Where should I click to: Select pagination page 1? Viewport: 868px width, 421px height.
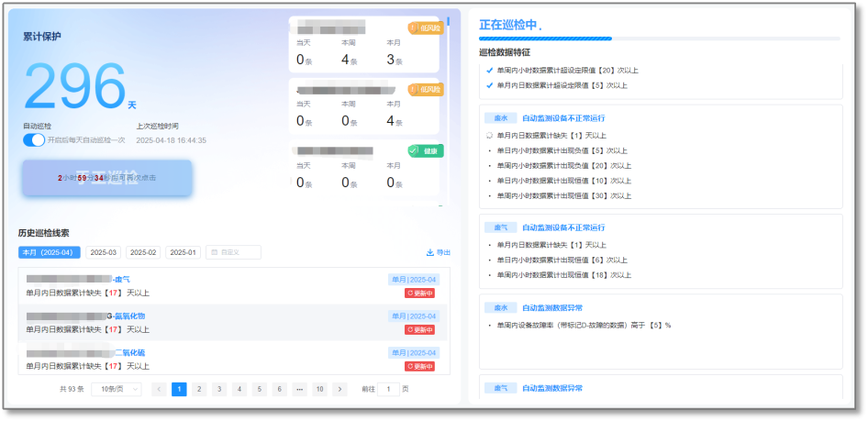[179, 389]
